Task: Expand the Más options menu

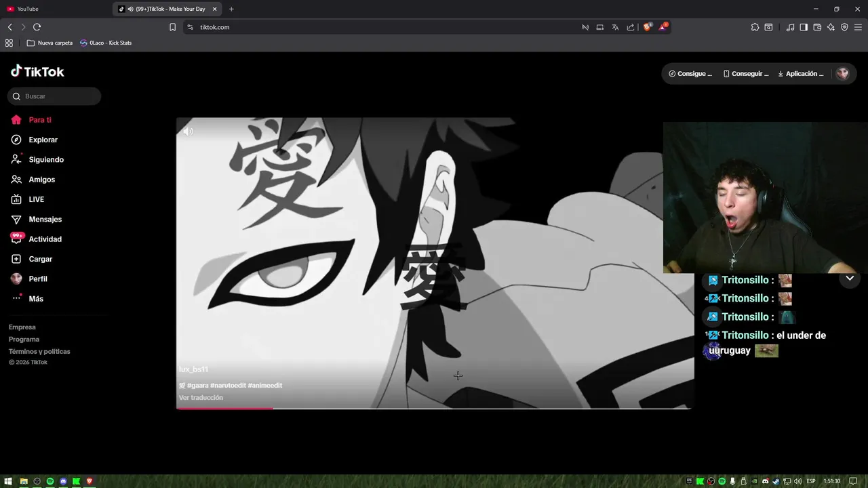Action: click(x=27, y=299)
